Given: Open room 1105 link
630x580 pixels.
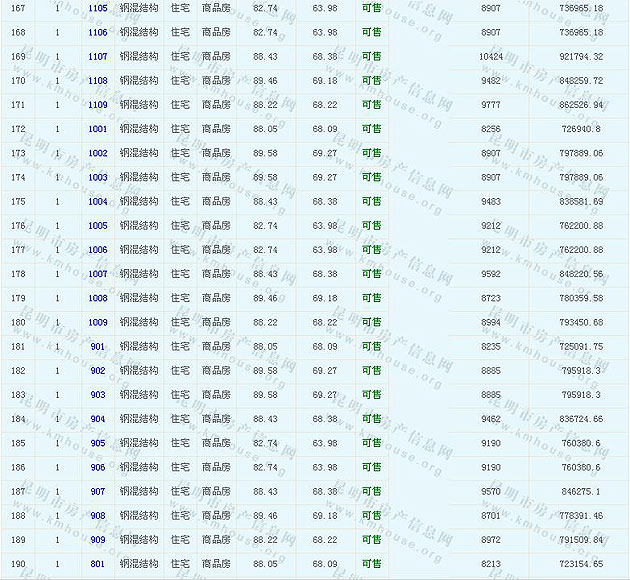Looking at the screenshot, I should coord(97,8).
